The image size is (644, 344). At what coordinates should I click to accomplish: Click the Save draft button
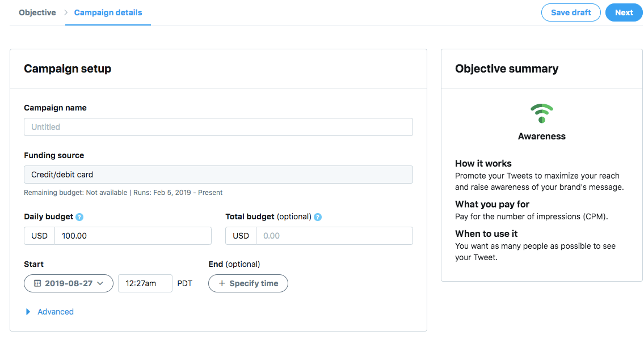(x=571, y=12)
